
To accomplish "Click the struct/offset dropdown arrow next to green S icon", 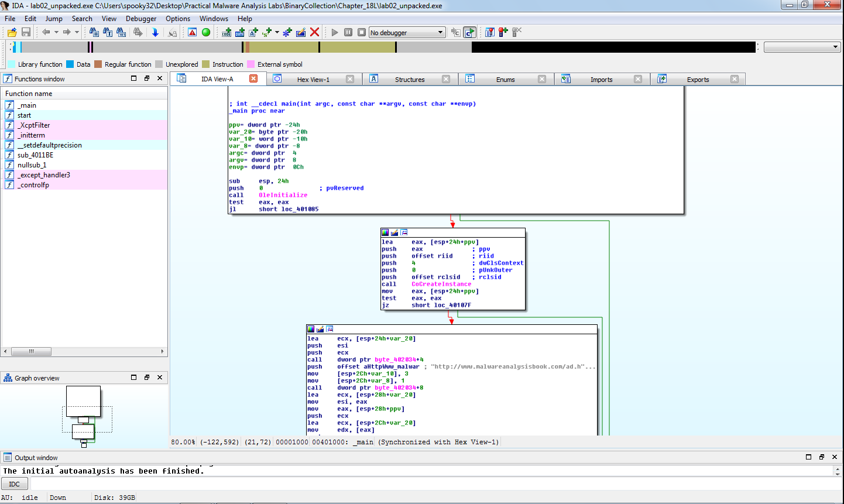I will coord(276,32).
